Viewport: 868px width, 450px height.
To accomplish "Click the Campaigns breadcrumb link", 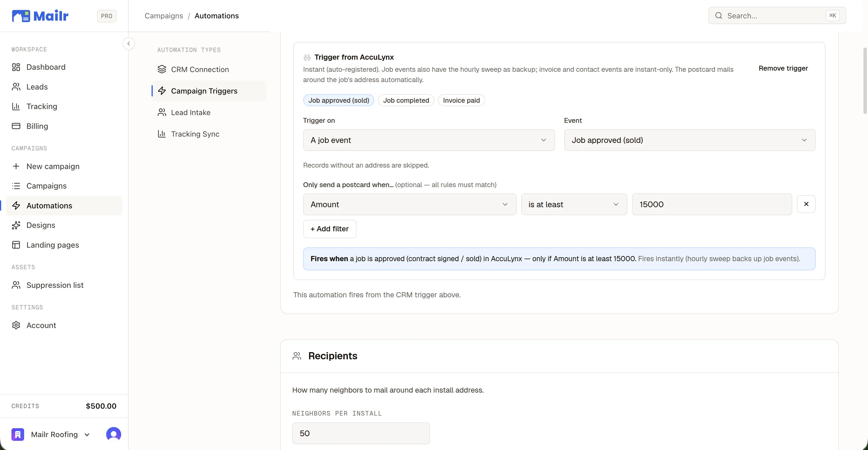I will (x=164, y=16).
